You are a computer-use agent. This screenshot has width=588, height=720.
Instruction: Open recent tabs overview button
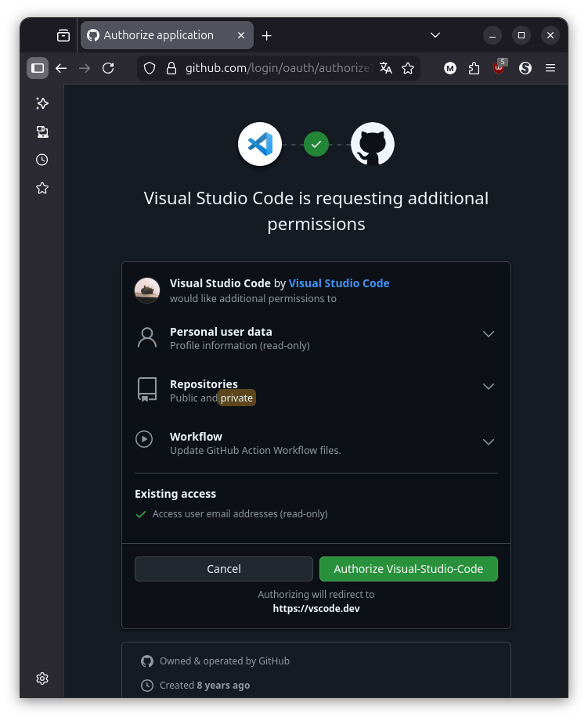63,35
